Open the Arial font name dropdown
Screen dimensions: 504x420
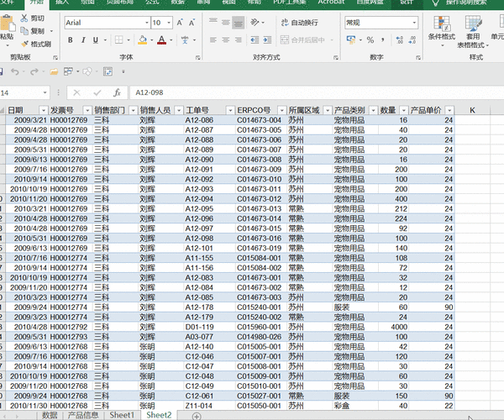click(147, 23)
